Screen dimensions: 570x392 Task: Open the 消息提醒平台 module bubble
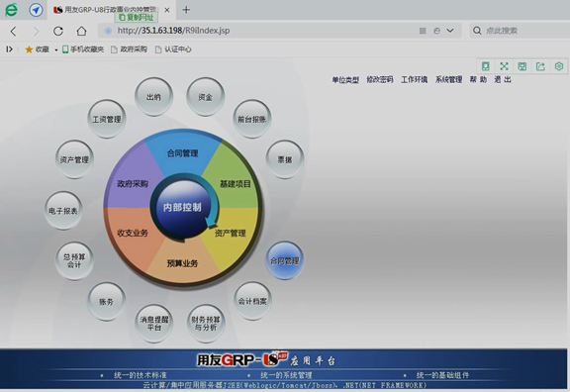click(153, 324)
